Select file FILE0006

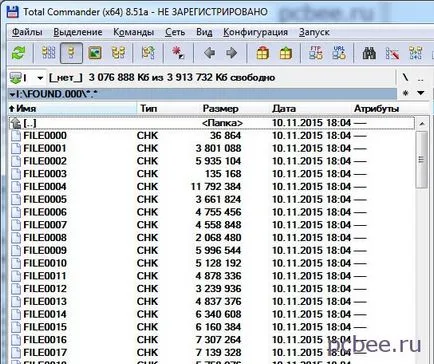click(212, 212)
